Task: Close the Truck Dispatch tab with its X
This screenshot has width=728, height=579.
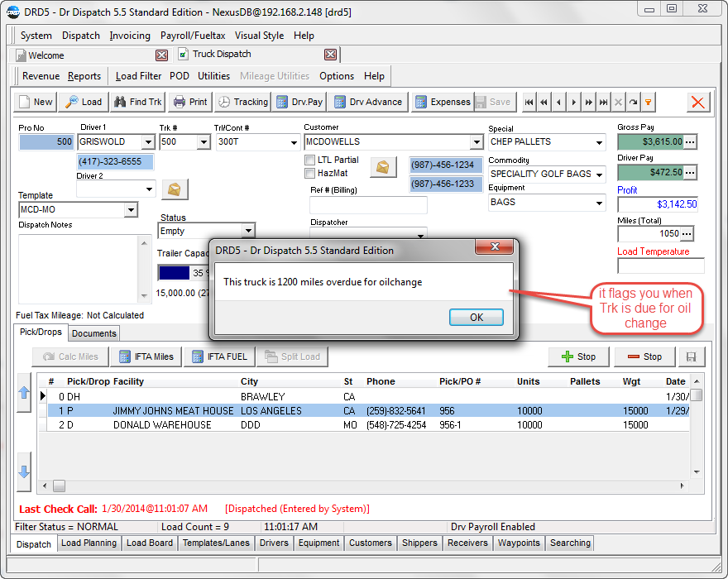Action: (x=331, y=55)
